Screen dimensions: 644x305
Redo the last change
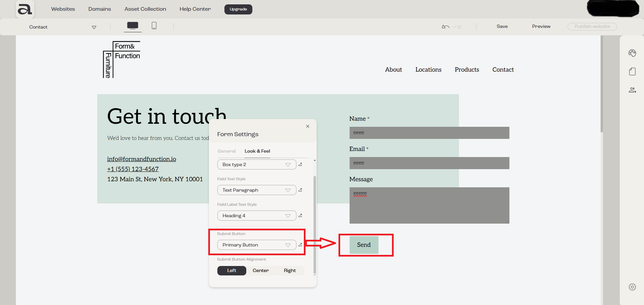pos(457,27)
